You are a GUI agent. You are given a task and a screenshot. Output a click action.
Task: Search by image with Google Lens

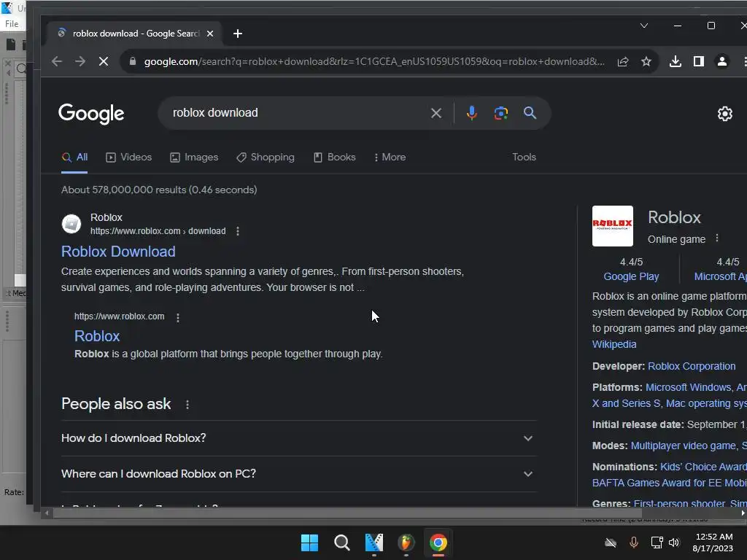(x=500, y=113)
